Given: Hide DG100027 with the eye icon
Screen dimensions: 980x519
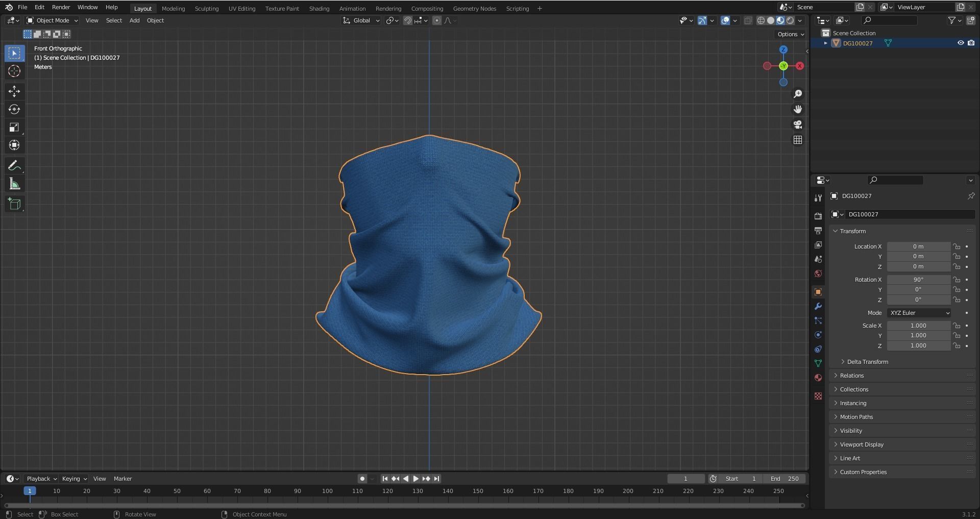Looking at the screenshot, I should pos(960,43).
